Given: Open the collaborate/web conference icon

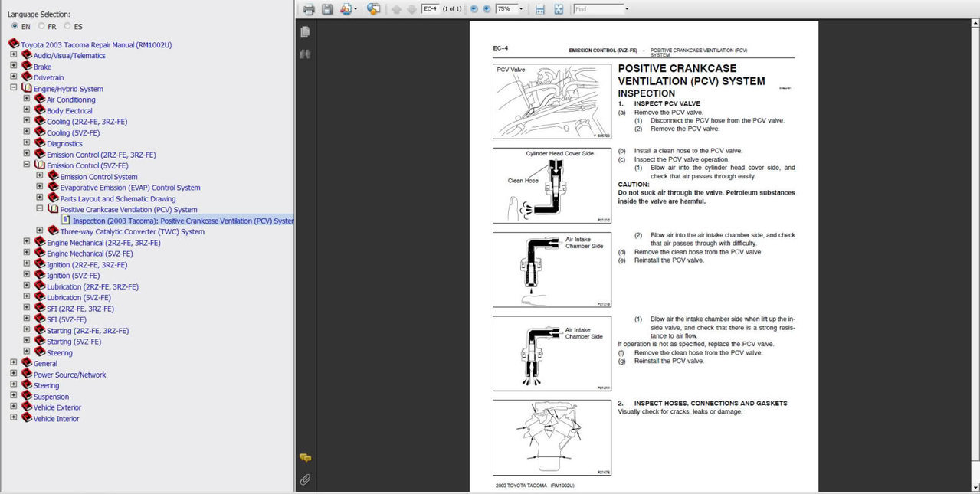Looking at the screenshot, I should click(x=374, y=9).
